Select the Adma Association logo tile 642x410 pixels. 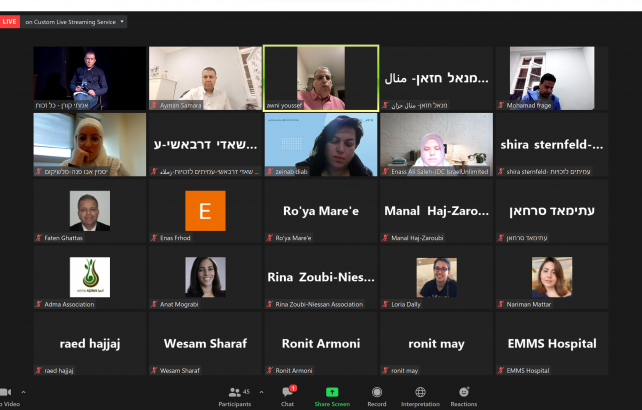point(90,277)
